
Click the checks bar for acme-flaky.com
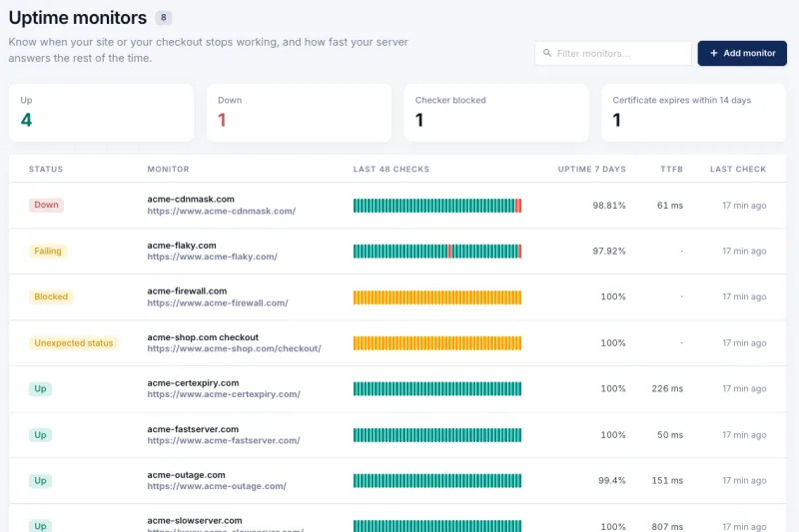(437, 251)
